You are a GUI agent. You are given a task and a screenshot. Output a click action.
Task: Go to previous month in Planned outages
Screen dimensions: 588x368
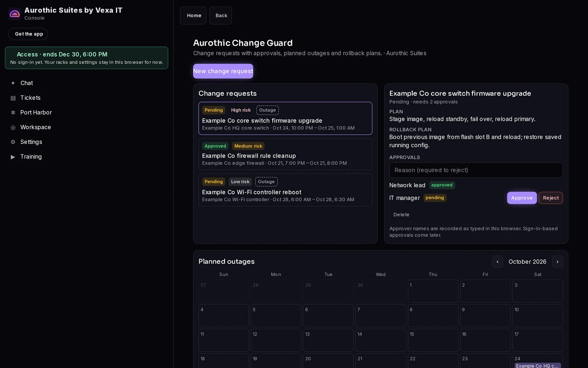click(x=497, y=262)
